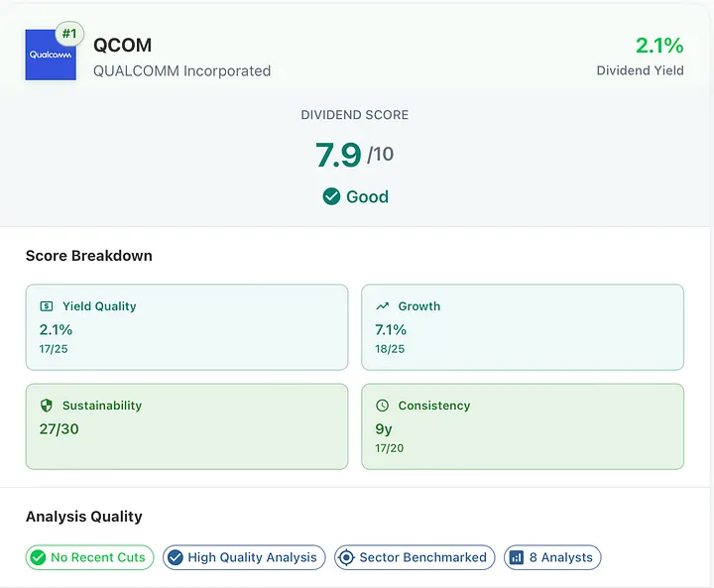This screenshot has height=588, width=714.
Task: Click the 17/25 Yield Quality score
Action: pos(54,349)
